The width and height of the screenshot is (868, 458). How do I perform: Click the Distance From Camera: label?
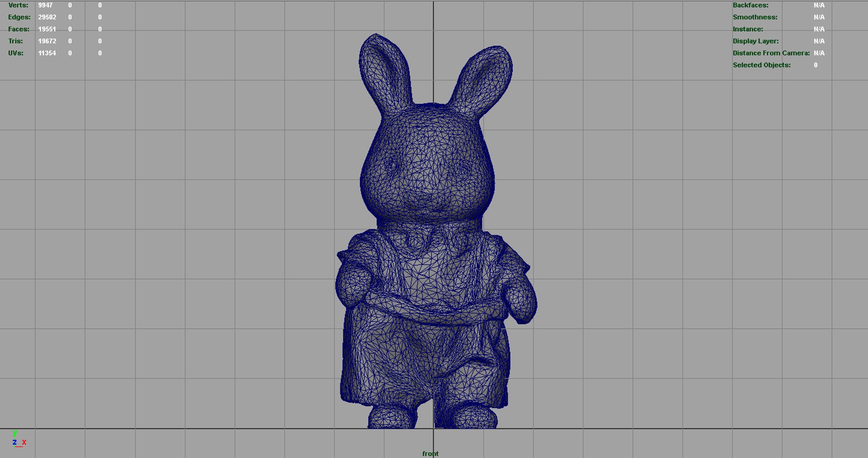771,53
